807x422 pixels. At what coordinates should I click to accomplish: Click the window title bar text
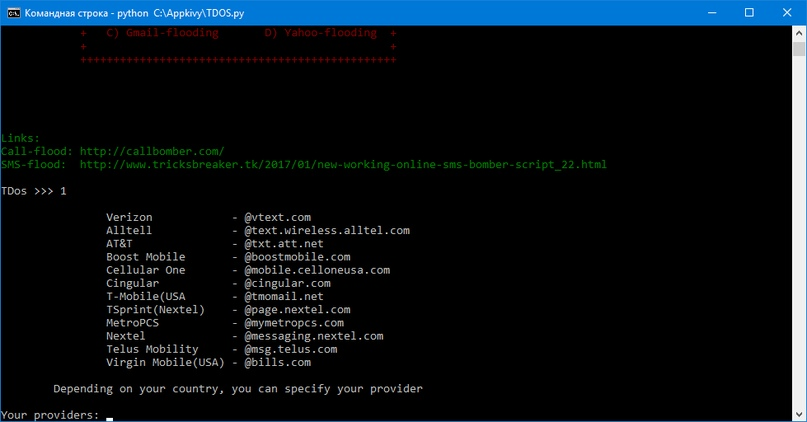pyautogui.click(x=134, y=13)
